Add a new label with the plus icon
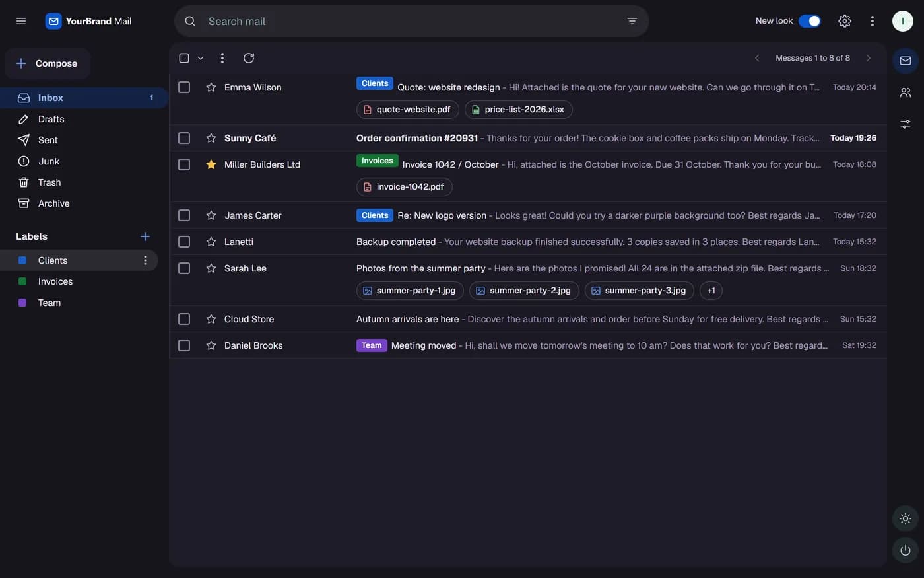924x578 pixels. pos(145,236)
